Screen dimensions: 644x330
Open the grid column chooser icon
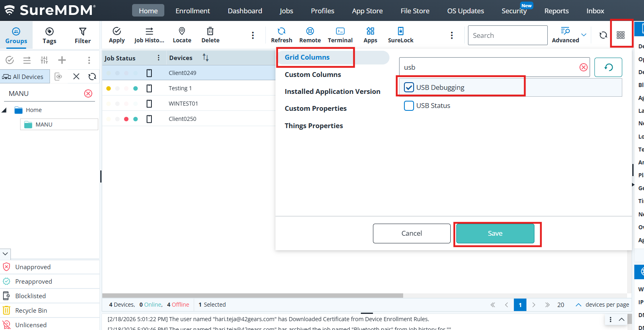click(x=621, y=35)
